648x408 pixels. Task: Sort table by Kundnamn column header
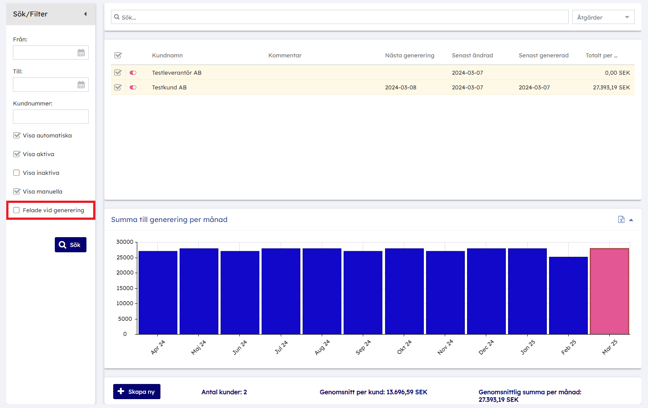point(167,56)
